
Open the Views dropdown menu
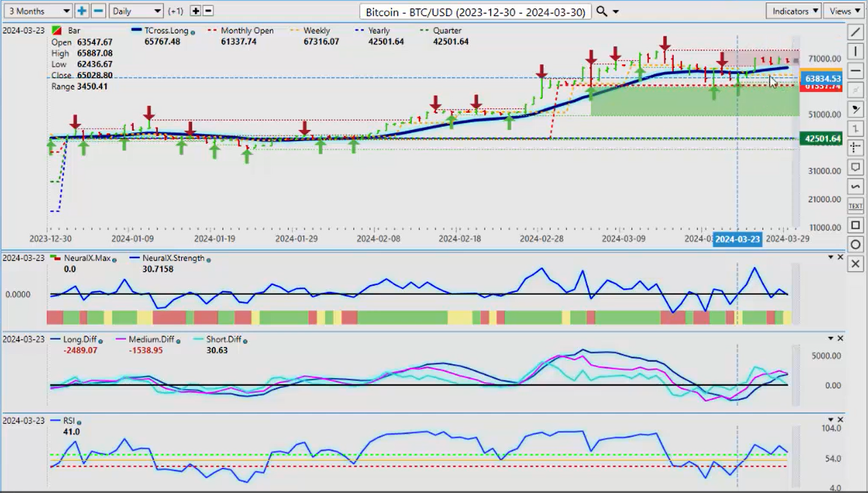point(844,11)
